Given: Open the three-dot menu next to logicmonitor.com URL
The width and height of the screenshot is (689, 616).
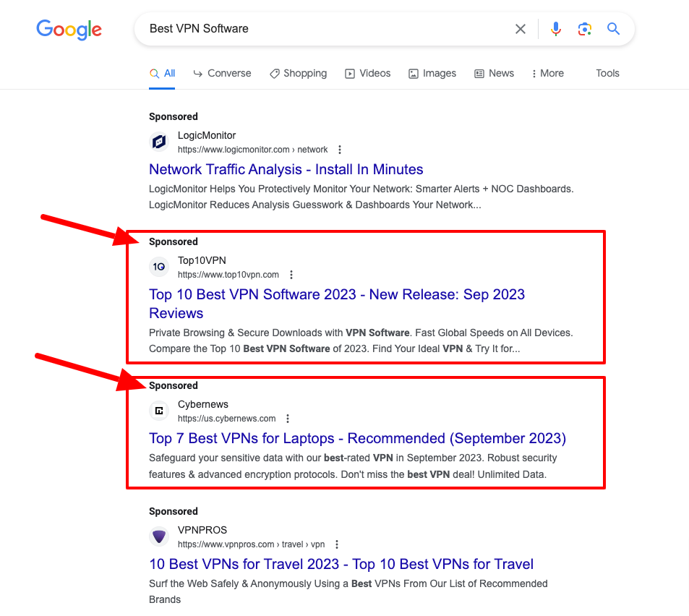Looking at the screenshot, I should pos(340,150).
